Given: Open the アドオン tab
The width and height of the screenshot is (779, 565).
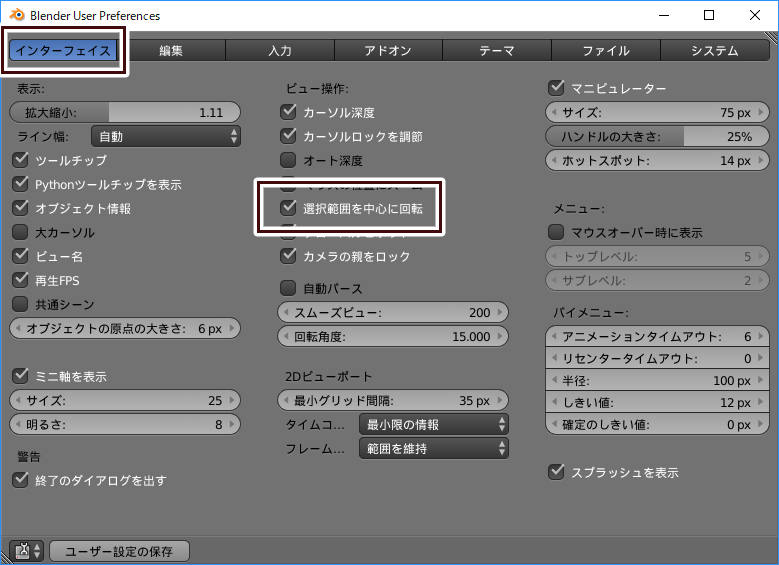Looking at the screenshot, I should (x=389, y=51).
